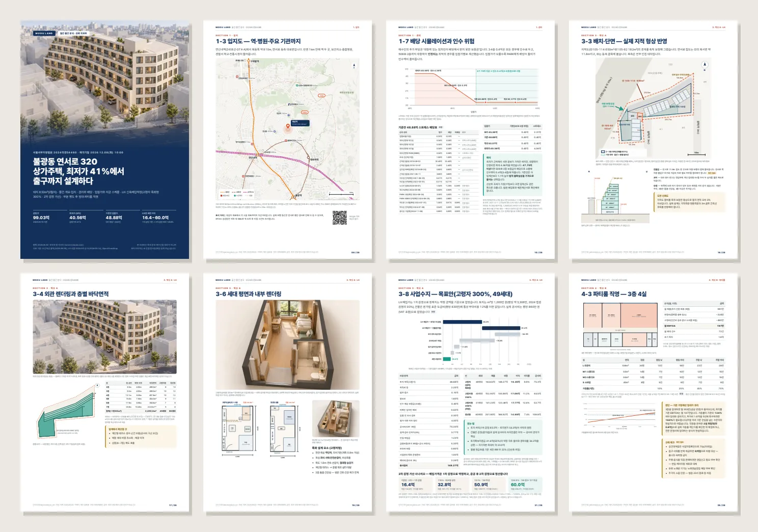This screenshot has width=758, height=532.
Task: Click the north arrow on the 1-3 location map
Action: point(354,65)
